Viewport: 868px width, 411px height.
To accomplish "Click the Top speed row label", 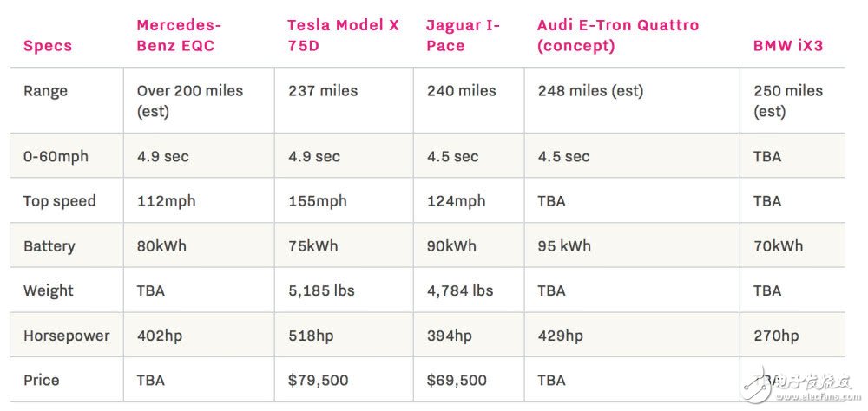I will click(59, 201).
